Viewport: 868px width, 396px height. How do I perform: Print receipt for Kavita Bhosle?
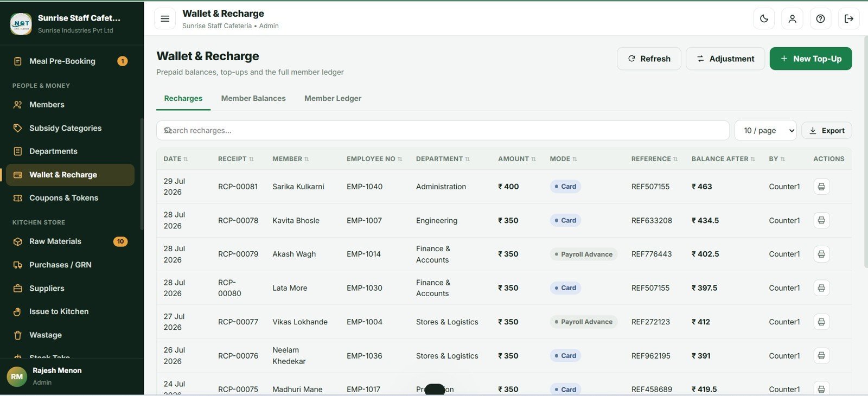click(x=821, y=220)
